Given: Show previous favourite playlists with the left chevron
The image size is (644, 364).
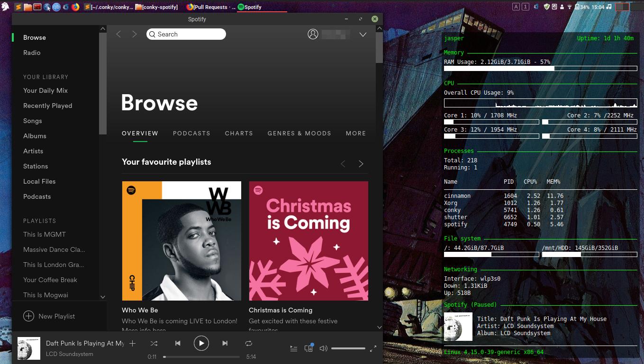Looking at the screenshot, I should (343, 164).
